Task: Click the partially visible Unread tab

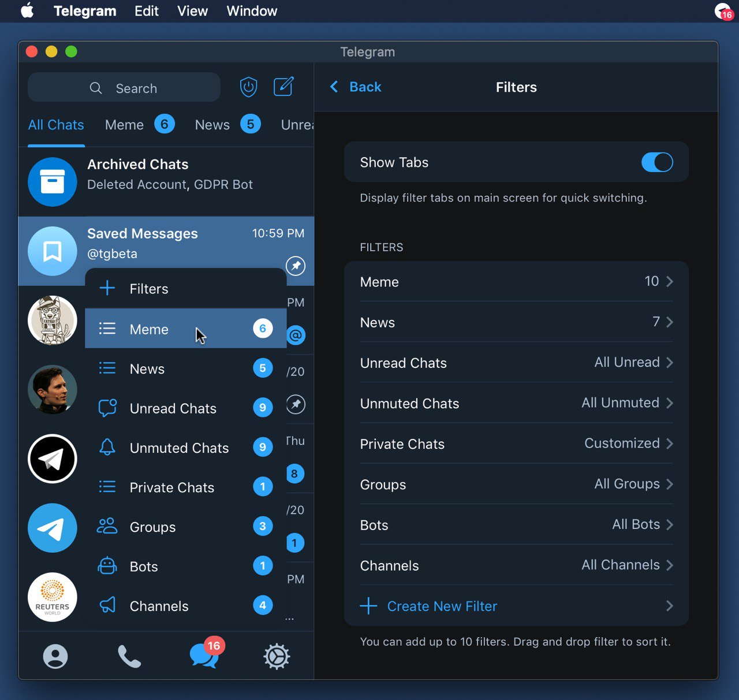Action: [297, 125]
